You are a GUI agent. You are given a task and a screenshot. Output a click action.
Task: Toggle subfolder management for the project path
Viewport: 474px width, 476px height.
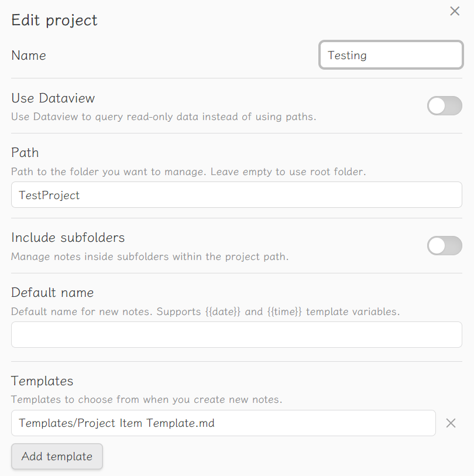(x=444, y=246)
